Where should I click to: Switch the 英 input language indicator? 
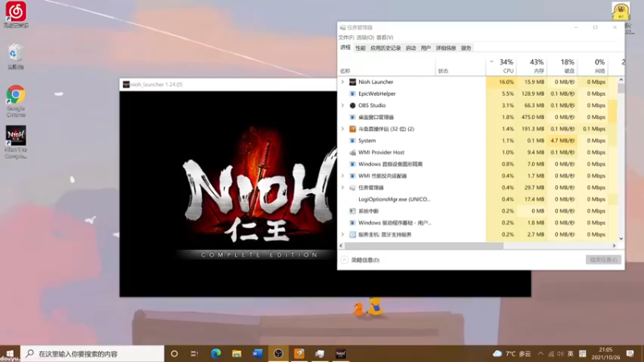(x=571, y=354)
